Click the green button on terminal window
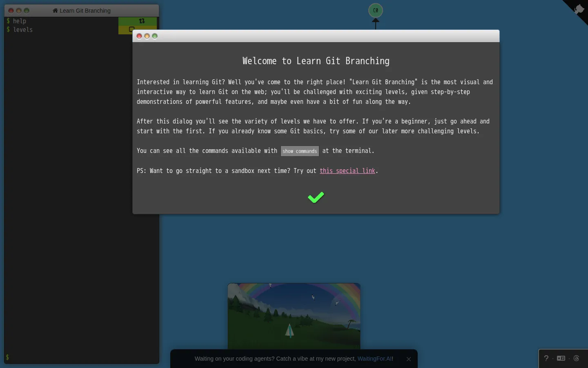This screenshot has height=368, width=588. pyautogui.click(x=27, y=11)
